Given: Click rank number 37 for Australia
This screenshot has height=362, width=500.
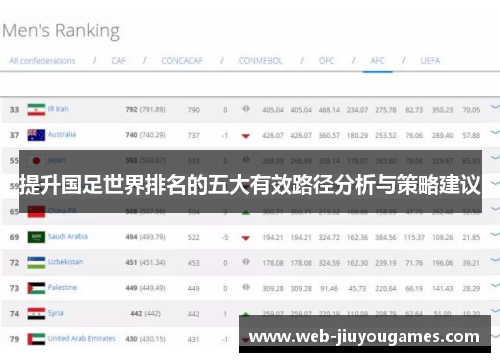Looking at the screenshot, I should [14, 135].
